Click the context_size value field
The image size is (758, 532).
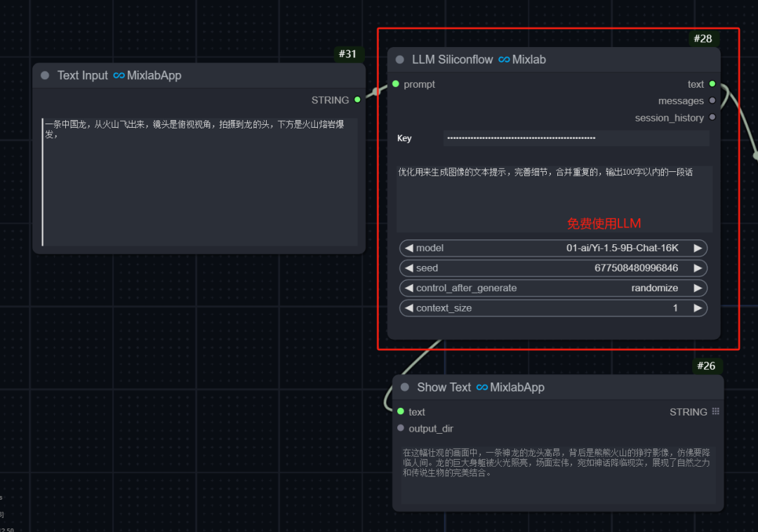click(554, 308)
